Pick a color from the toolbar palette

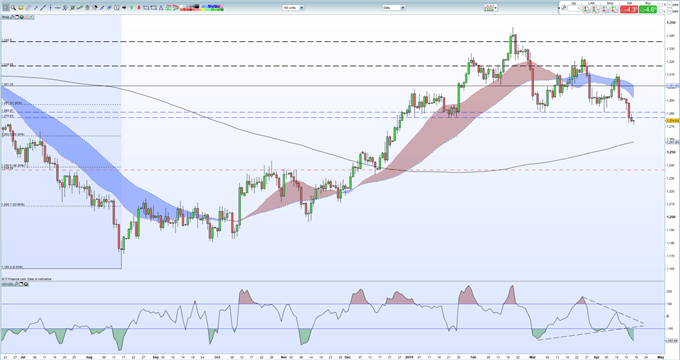pyautogui.click(x=201, y=7)
